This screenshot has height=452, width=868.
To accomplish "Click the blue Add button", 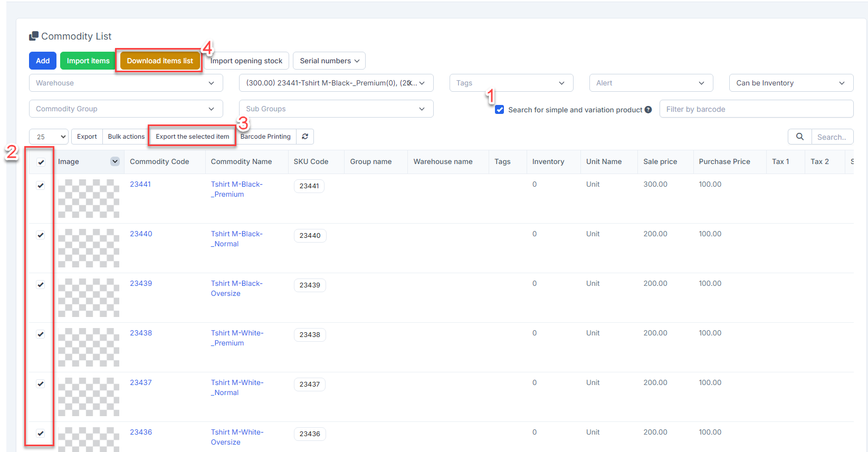I will point(43,61).
